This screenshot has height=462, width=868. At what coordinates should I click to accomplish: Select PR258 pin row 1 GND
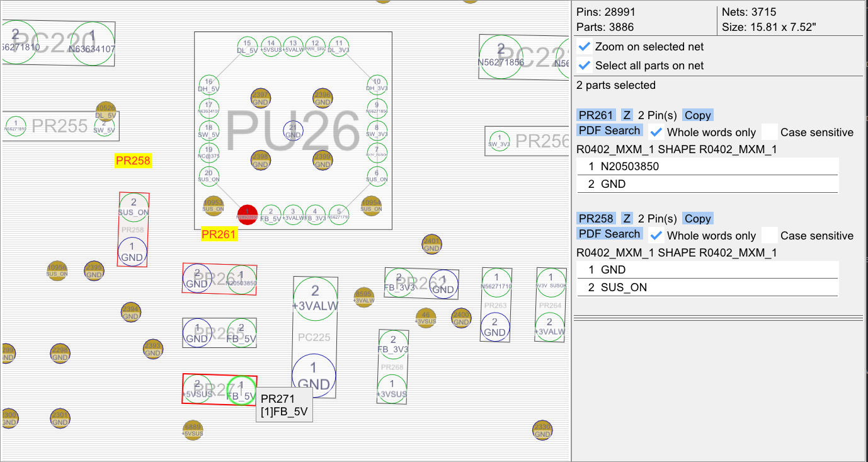(x=708, y=270)
